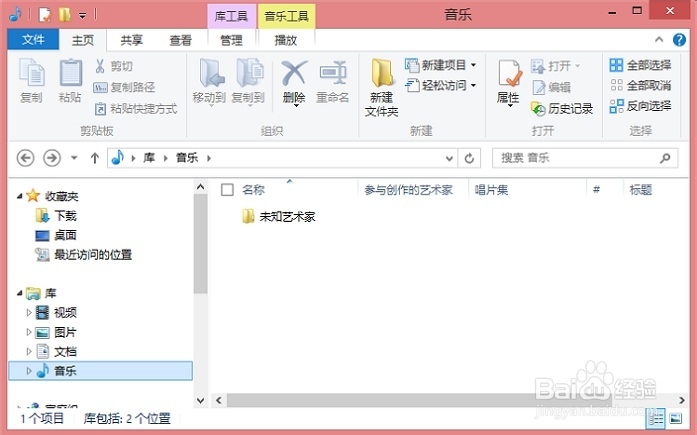The image size is (697, 435).
Task: Sort by Album (唱片集) column header
Action: (x=492, y=190)
